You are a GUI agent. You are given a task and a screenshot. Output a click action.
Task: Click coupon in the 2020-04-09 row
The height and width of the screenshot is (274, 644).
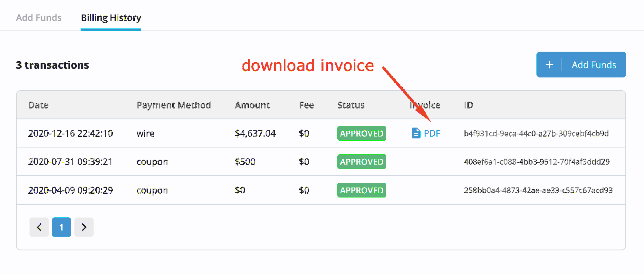(152, 190)
